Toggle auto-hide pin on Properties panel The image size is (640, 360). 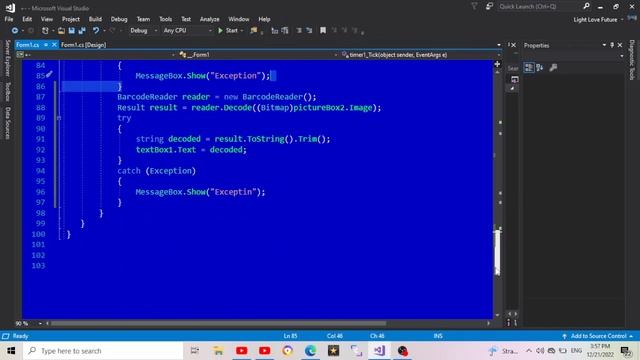tap(612, 45)
